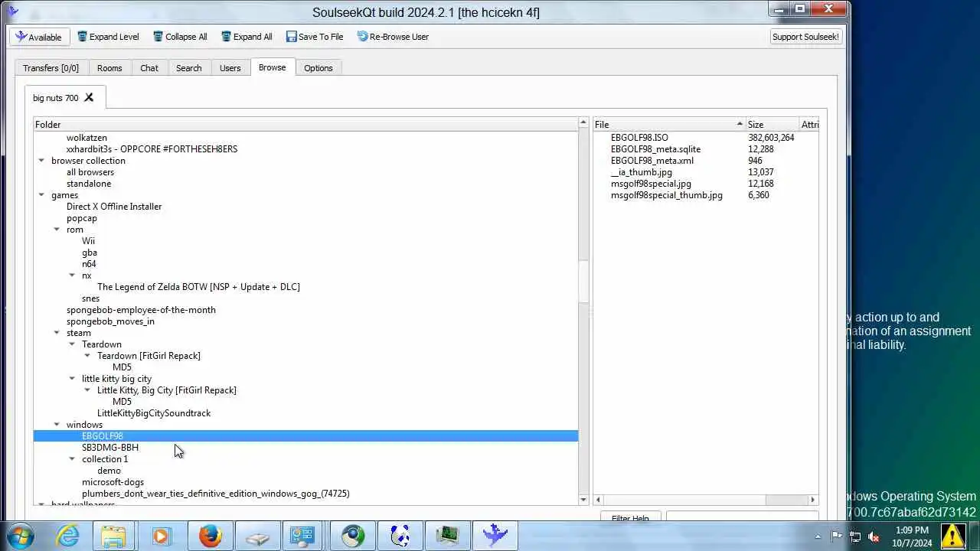The image size is (980, 551).
Task: Select the EBGOLF98.ISO file
Action: pyautogui.click(x=639, y=138)
